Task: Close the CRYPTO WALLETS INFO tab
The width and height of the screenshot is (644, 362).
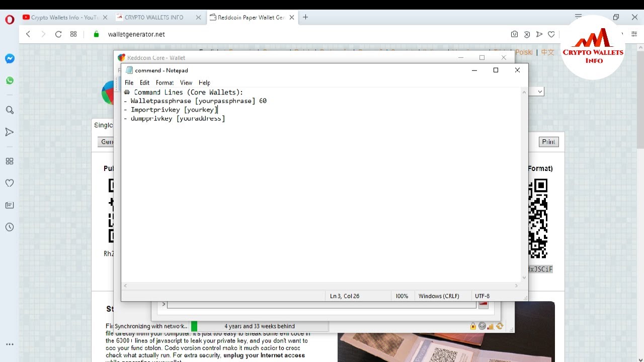Action: (x=198, y=17)
